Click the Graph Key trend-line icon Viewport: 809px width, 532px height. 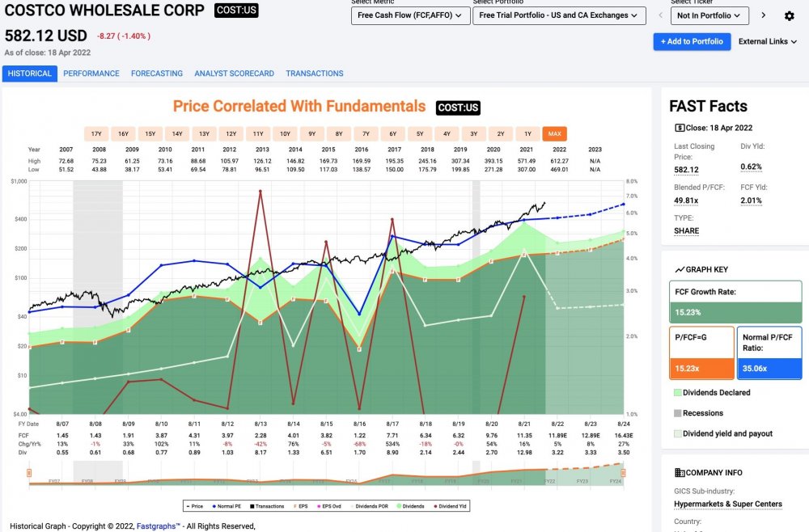coord(680,269)
